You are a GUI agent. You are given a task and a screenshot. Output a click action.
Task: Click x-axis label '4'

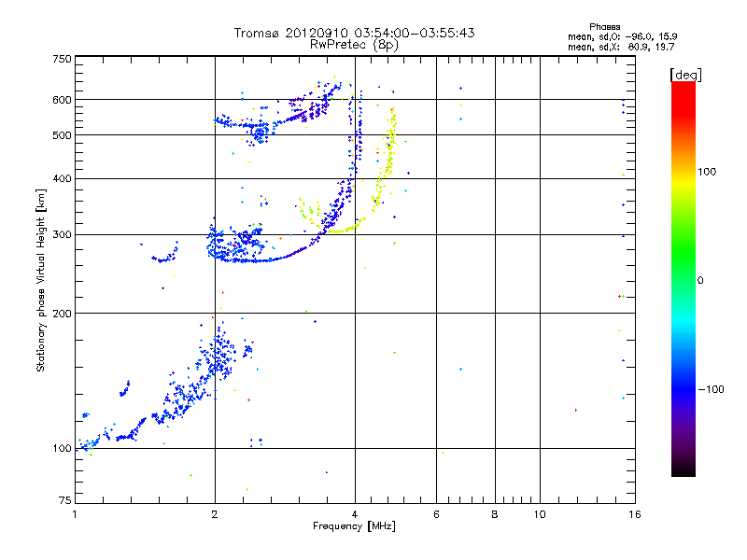click(x=355, y=514)
